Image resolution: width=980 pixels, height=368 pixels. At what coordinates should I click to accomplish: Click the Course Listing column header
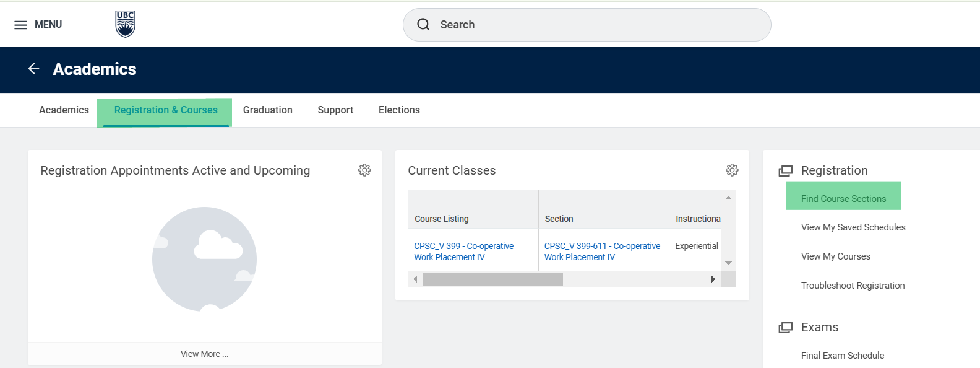click(473, 210)
